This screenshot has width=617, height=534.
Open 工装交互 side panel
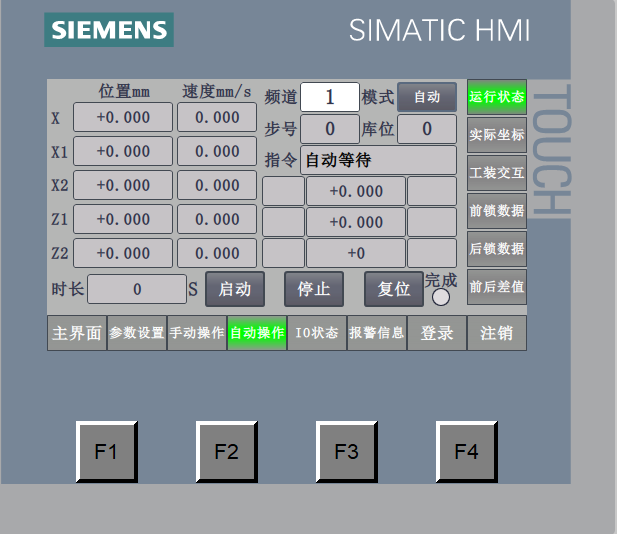click(497, 172)
